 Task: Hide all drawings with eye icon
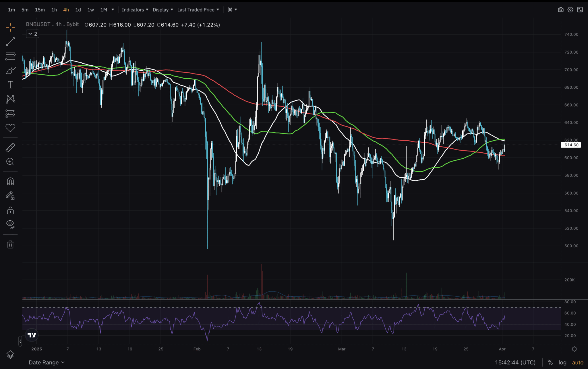tap(10, 224)
